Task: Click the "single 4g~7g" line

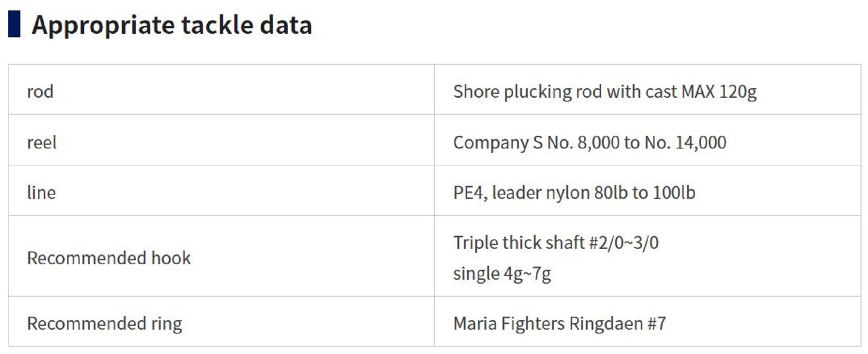Action: (502, 274)
